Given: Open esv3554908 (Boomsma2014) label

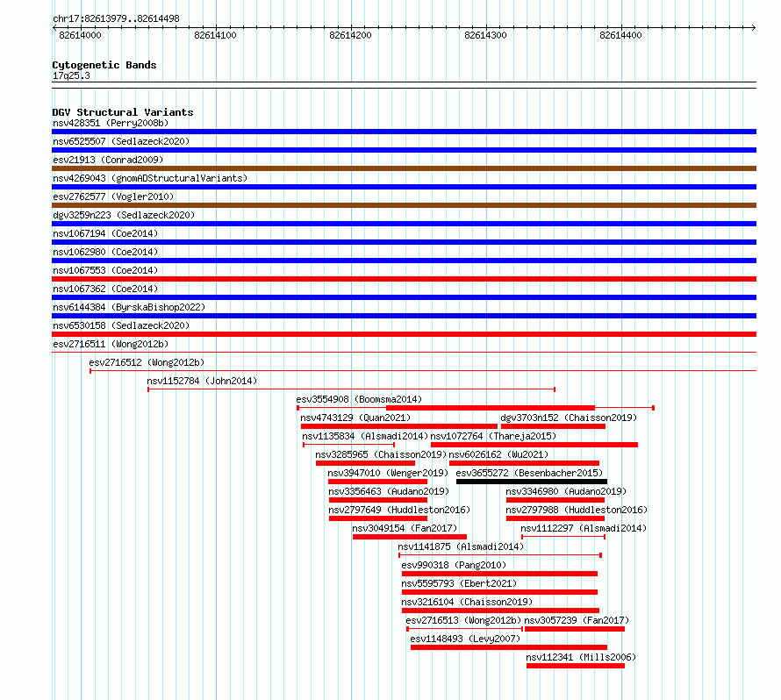Looking at the screenshot, I should pyautogui.click(x=359, y=399).
